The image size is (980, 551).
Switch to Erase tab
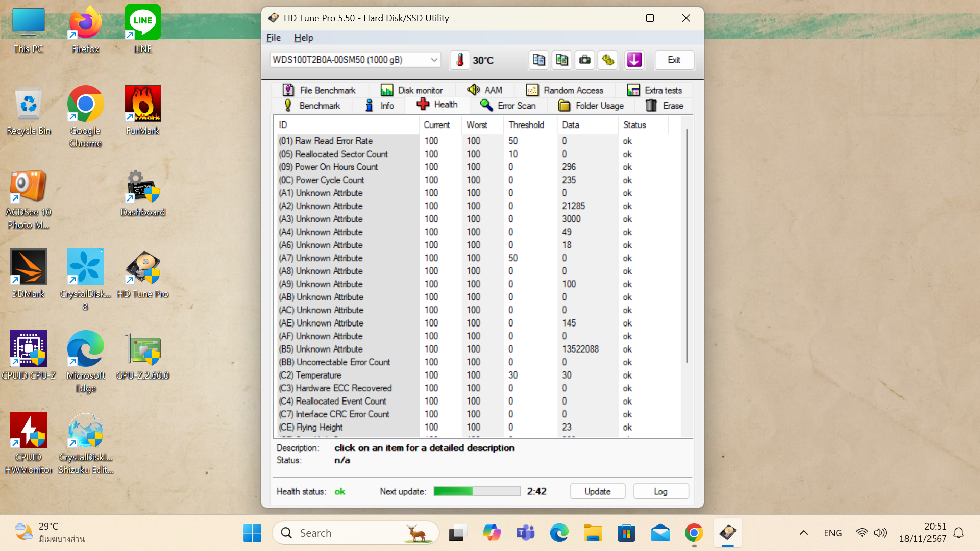(x=665, y=106)
